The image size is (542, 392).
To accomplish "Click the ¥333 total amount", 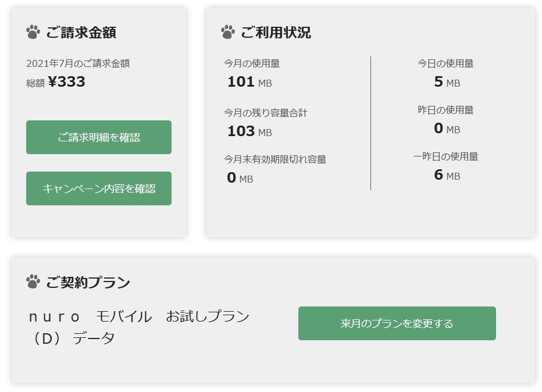I will (67, 82).
